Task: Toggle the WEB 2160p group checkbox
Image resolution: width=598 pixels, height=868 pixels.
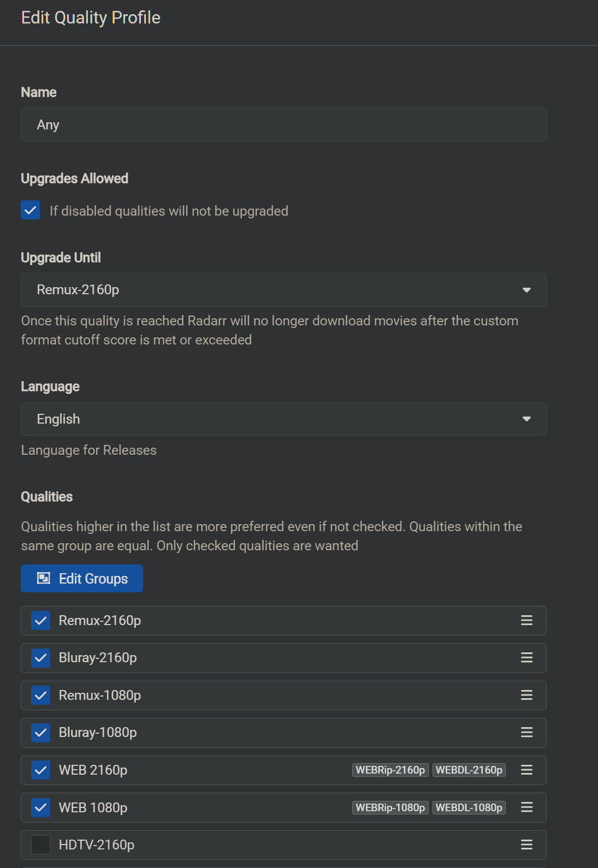Action: pos(41,770)
